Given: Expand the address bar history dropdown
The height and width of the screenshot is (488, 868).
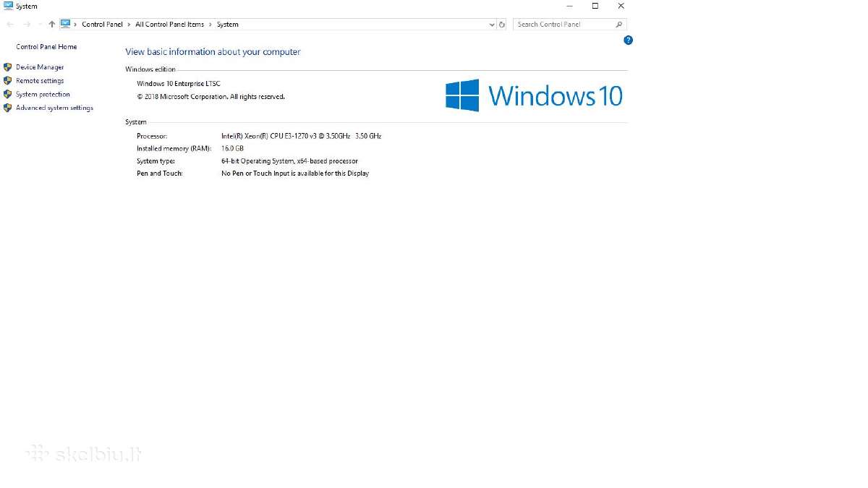Looking at the screenshot, I should [x=492, y=25].
